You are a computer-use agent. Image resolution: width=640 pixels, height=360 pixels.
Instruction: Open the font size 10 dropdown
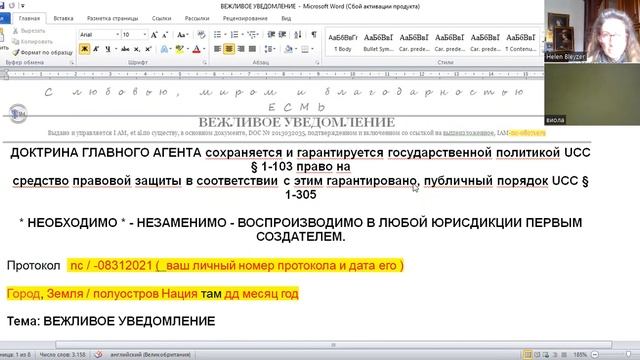[x=144, y=35]
